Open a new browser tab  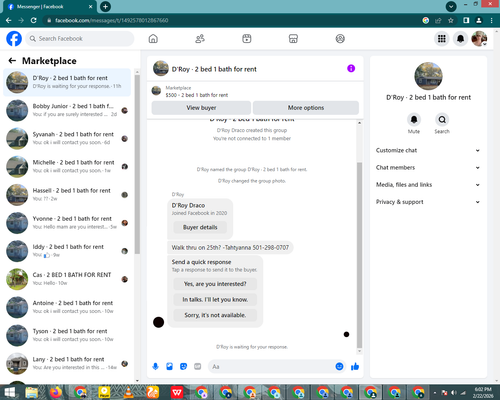105,6
